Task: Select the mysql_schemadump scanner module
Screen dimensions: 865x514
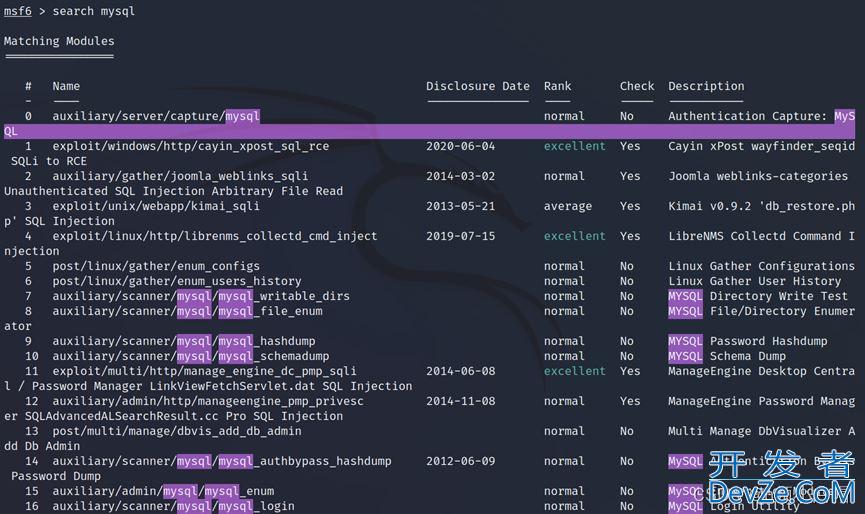Action: pos(191,356)
